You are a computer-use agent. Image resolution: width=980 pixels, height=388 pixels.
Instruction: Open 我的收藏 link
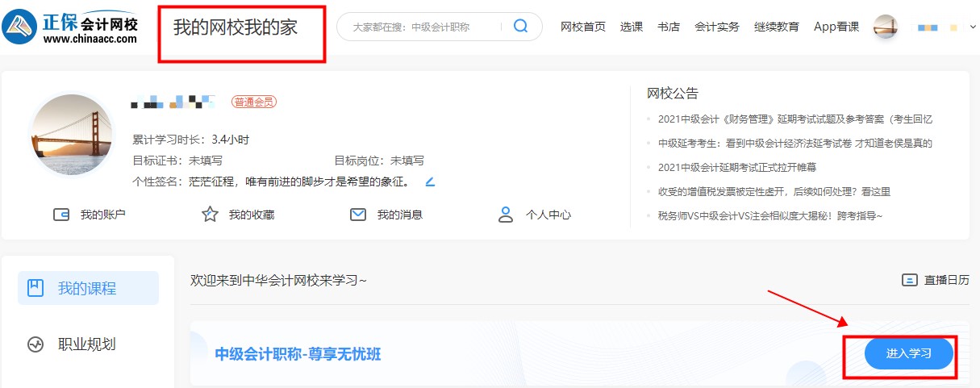pos(252,215)
